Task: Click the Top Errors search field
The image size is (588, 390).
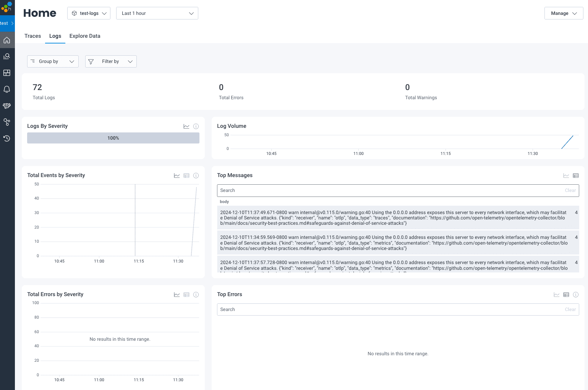Action: pos(390,309)
